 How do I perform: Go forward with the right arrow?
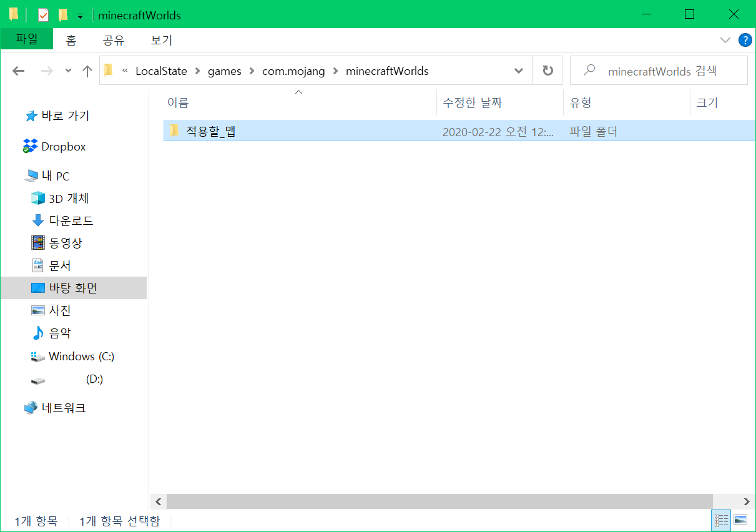47,71
